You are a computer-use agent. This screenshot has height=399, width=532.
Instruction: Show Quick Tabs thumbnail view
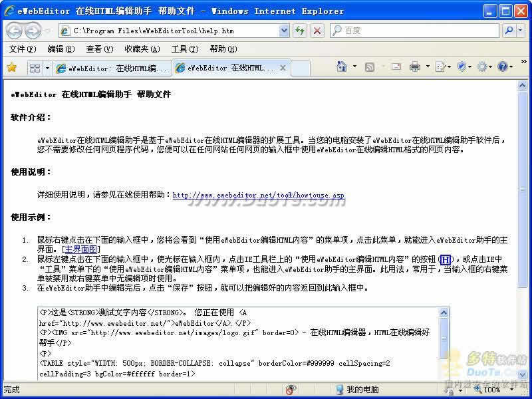pyautogui.click(x=35, y=68)
